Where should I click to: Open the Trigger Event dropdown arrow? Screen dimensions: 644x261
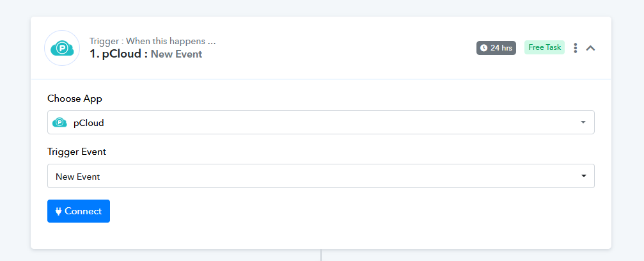tap(583, 176)
